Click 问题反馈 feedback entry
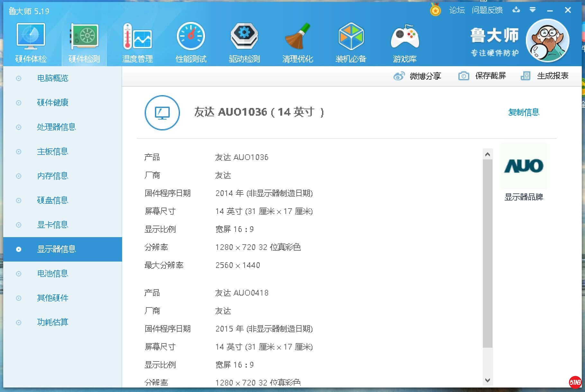585x392 pixels. coord(487,10)
